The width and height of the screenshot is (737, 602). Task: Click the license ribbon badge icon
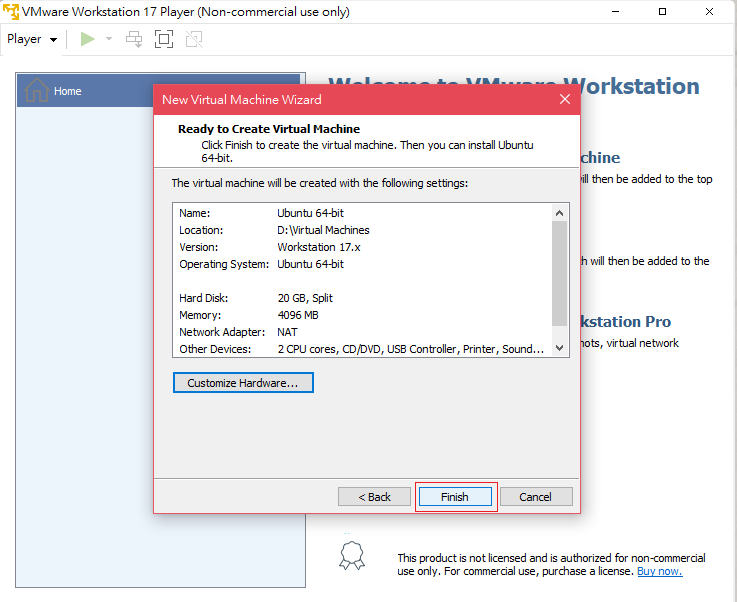tap(352, 555)
